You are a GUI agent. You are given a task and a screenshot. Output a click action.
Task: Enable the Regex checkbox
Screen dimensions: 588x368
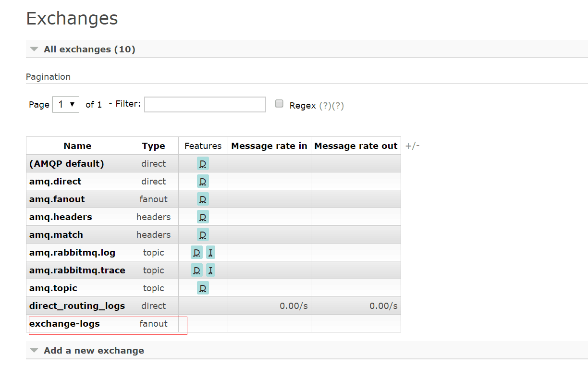click(279, 104)
